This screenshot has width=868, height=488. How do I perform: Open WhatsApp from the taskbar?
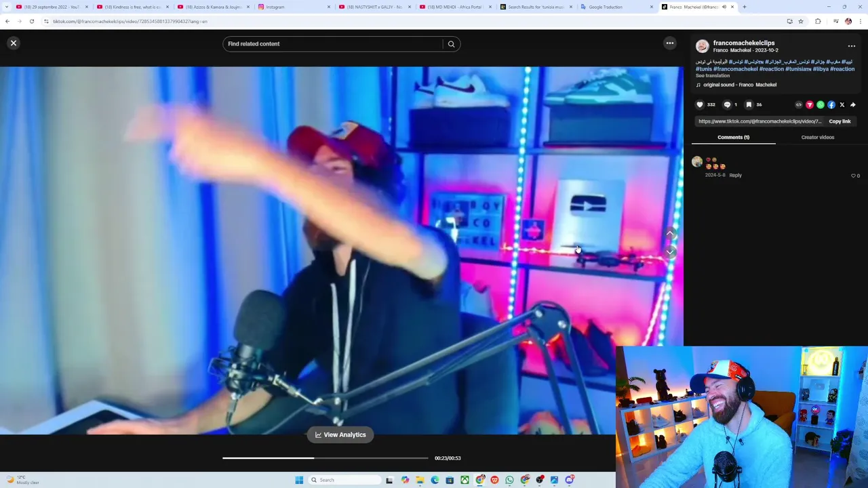click(509, 480)
